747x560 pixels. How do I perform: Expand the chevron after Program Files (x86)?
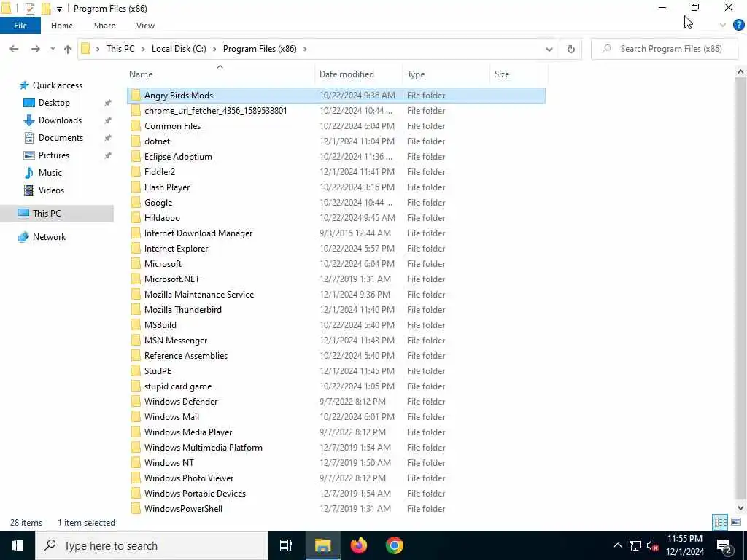305,49
